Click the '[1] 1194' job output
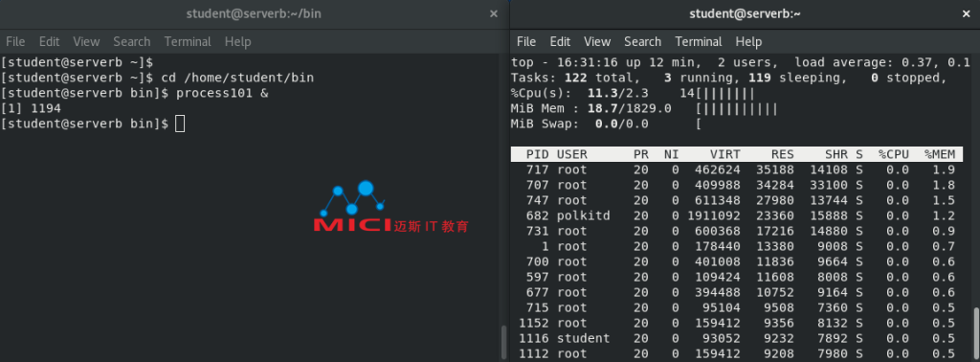Image resolution: width=980 pixels, height=362 pixels. (32, 109)
